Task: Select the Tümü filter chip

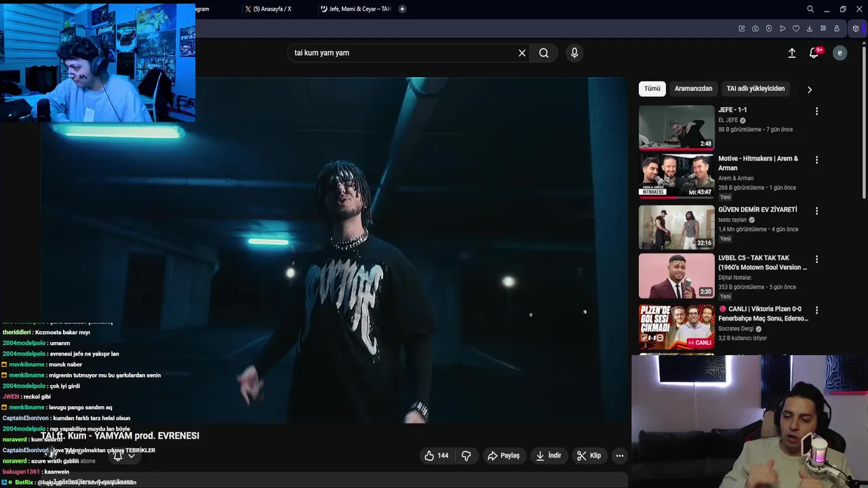Action: (652, 89)
